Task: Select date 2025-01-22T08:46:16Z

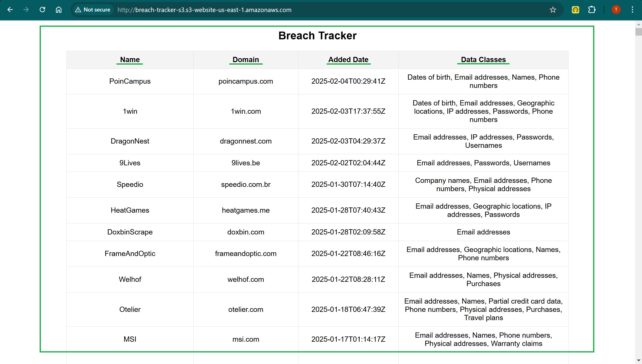Action: click(348, 254)
